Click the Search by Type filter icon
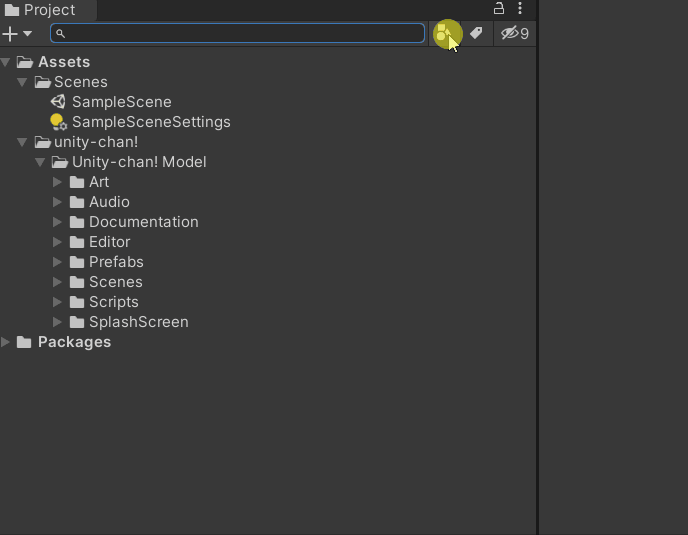This screenshot has width=688, height=535. 444,33
